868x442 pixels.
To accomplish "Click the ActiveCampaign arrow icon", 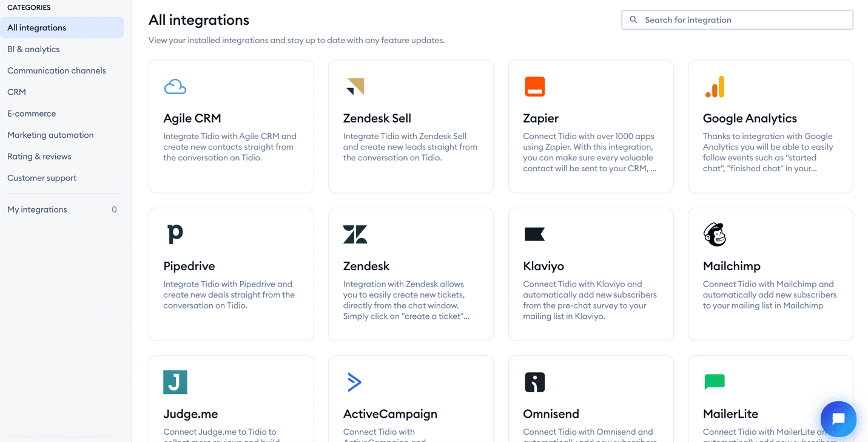I will click(354, 382).
